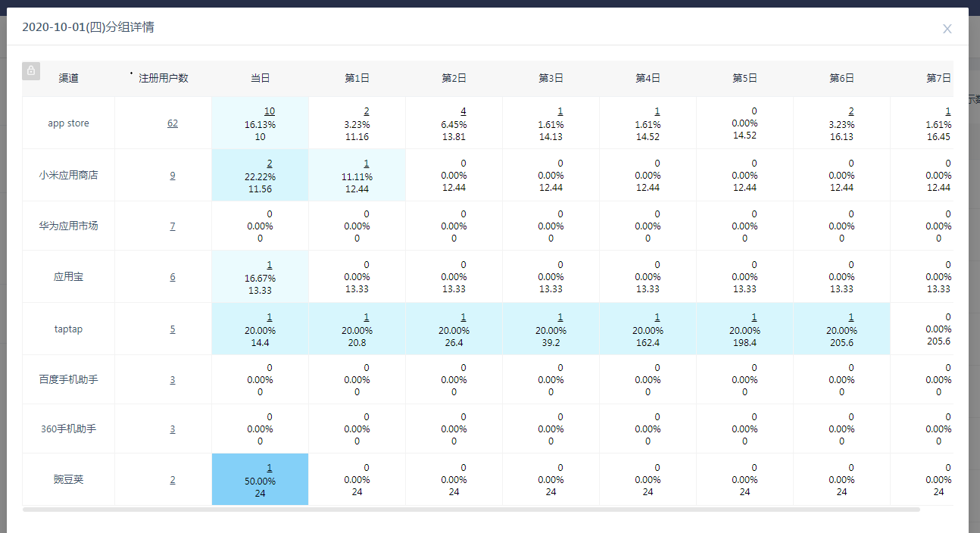The height and width of the screenshot is (533, 980).
Task: Open 小米应用商店 registered users count 9
Action: click(173, 176)
